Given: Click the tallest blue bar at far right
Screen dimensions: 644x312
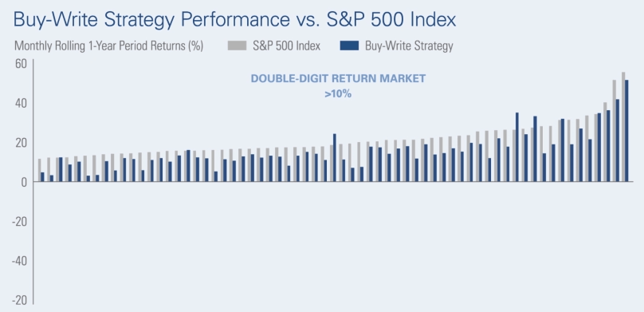Looking at the screenshot, I should [626, 131].
